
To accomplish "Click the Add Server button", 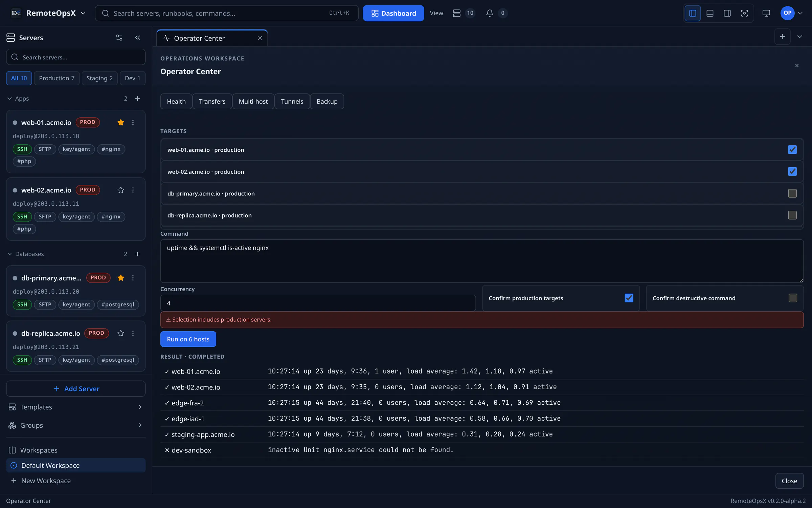I will (x=76, y=389).
